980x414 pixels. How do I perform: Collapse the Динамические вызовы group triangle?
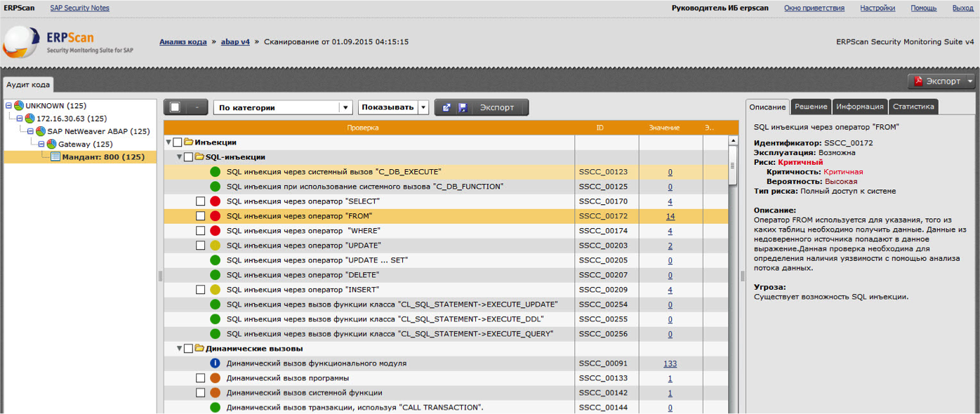[180, 348]
